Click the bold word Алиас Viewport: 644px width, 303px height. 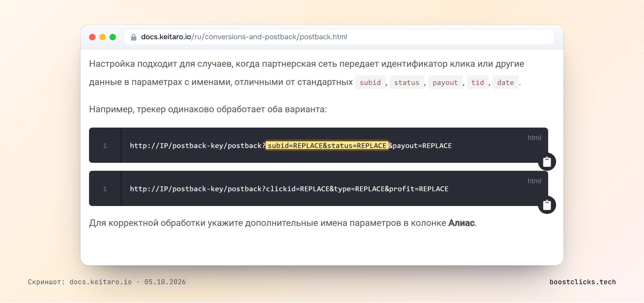coord(462,223)
